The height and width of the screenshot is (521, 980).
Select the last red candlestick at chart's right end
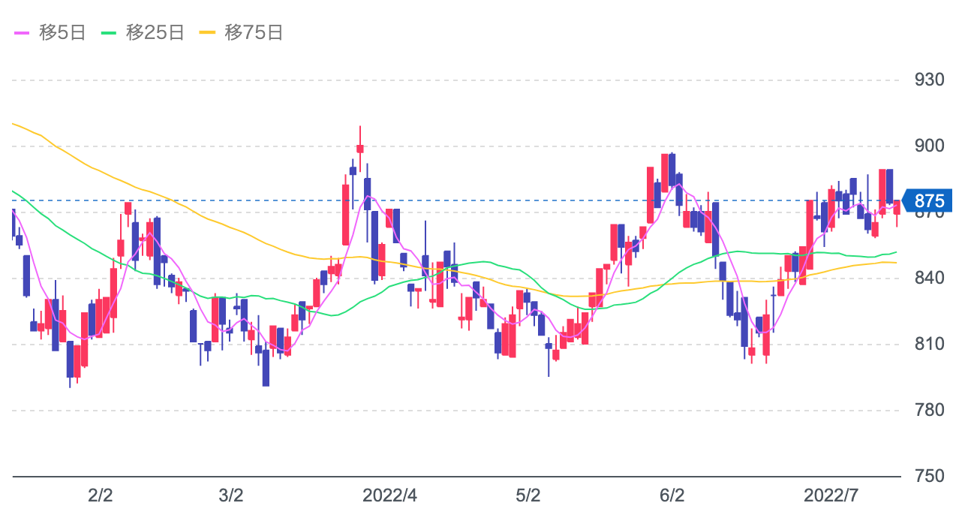pos(897,207)
